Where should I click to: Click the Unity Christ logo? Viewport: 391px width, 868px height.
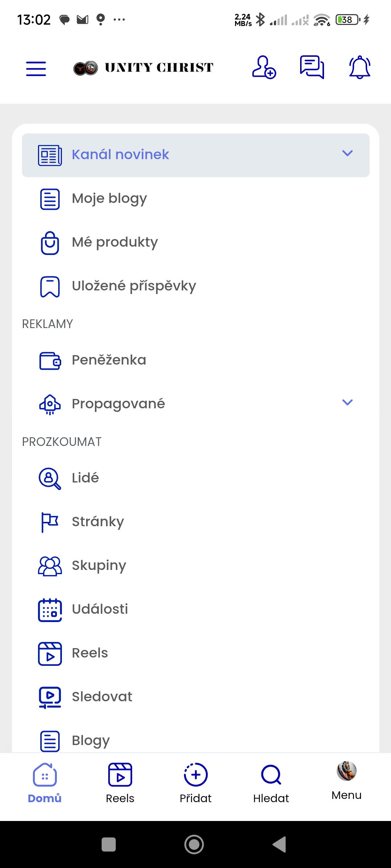click(143, 68)
